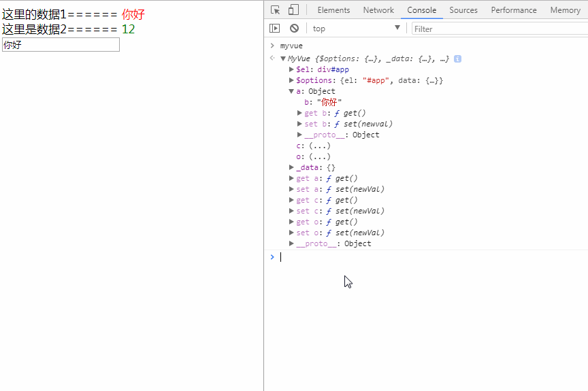Collapse the a: Object property
Viewport: 588px width, 391px height.
(291, 91)
